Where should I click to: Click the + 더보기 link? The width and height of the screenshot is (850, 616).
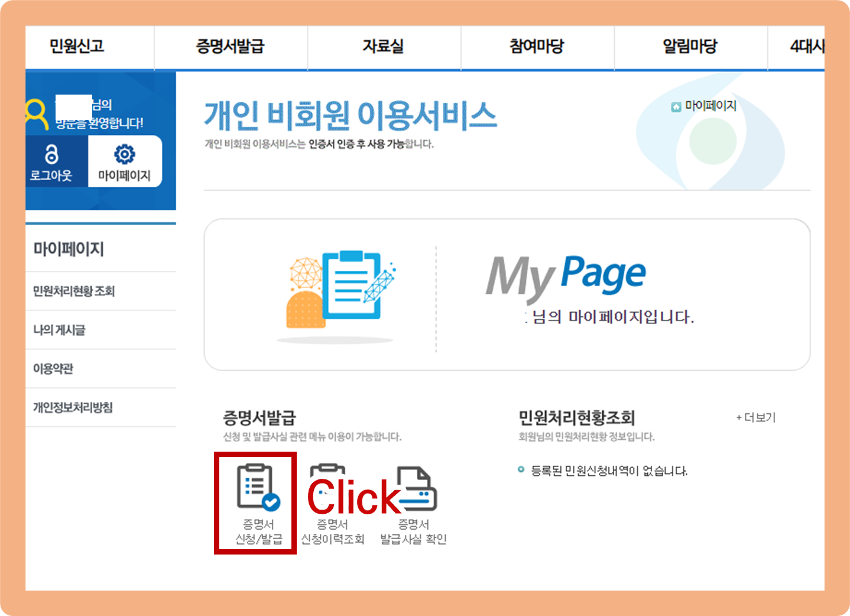click(x=756, y=417)
